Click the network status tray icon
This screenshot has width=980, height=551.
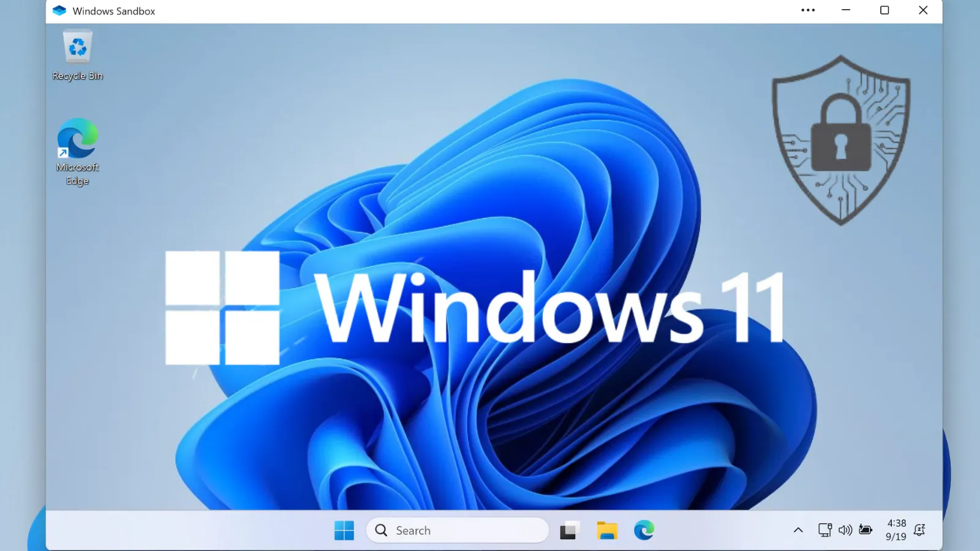click(825, 530)
